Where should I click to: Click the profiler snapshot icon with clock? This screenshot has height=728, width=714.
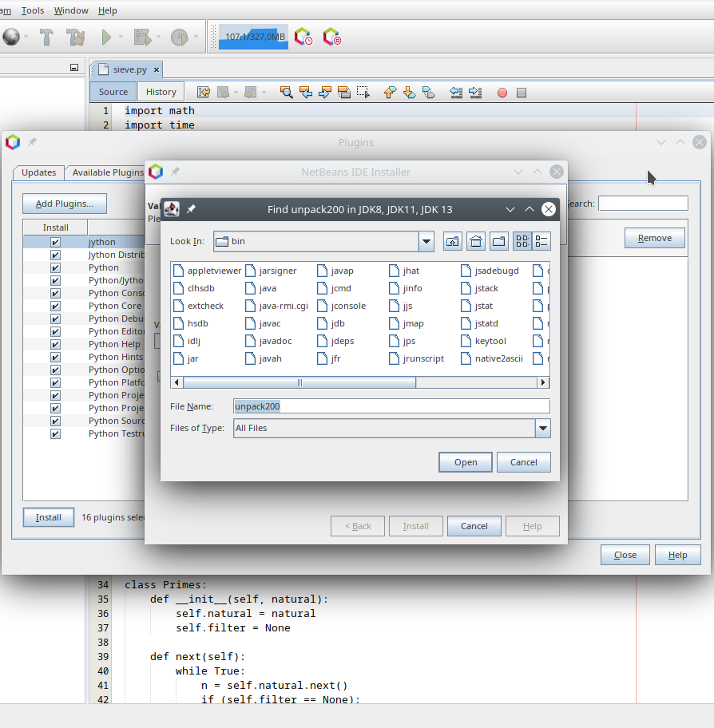303,37
